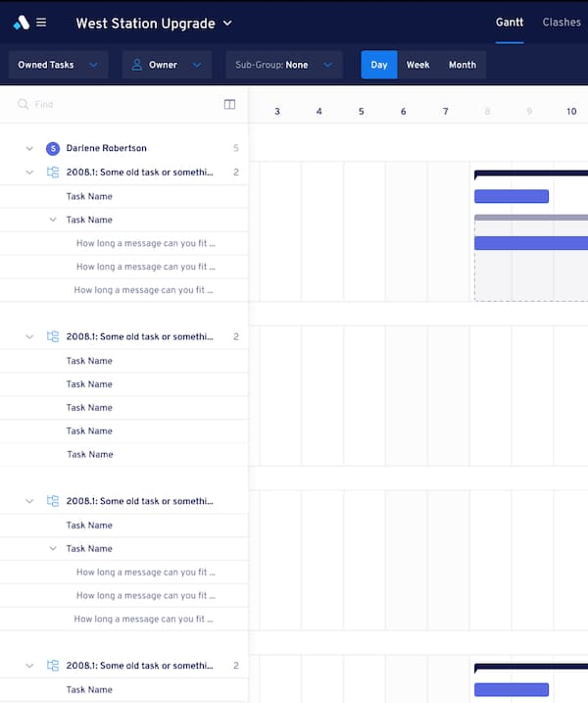
Task: Click Darlene Robertson's avatar badge
Action: coord(53,149)
